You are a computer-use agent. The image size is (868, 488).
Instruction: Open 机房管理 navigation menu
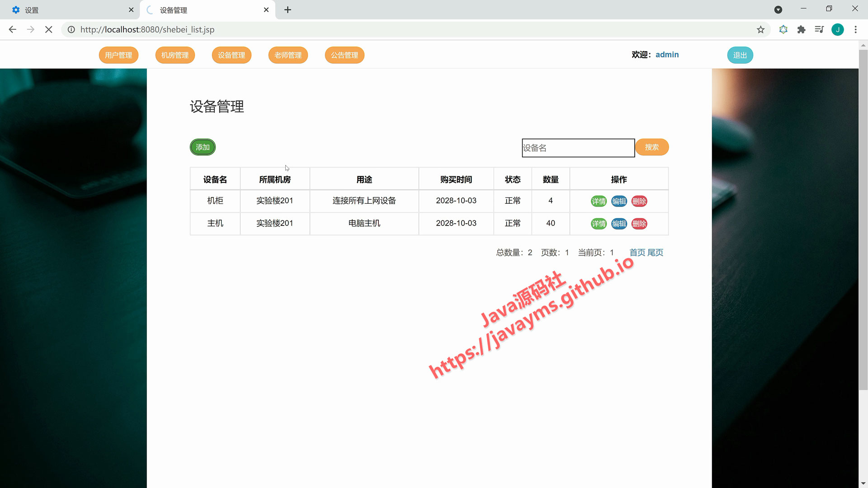pos(175,55)
